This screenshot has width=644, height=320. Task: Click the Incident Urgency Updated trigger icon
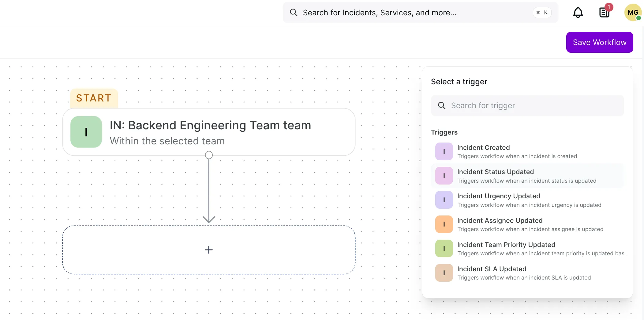pos(444,200)
